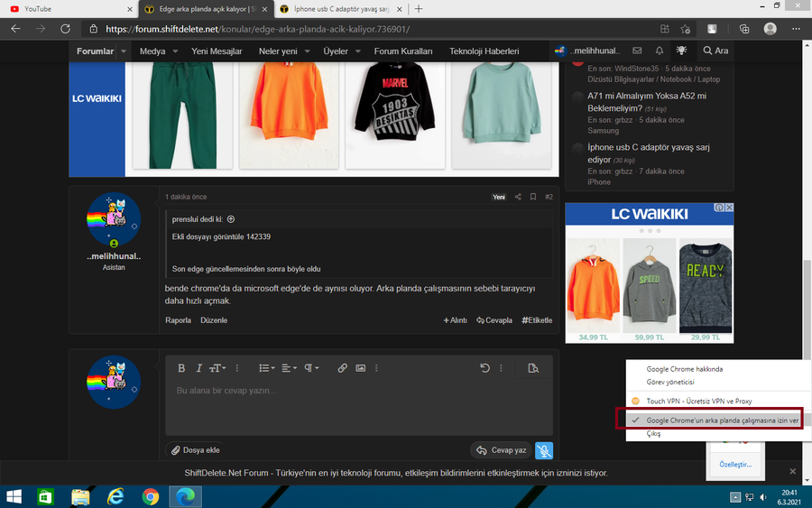Image resolution: width=812 pixels, height=508 pixels.
Task: Open the Collections icon in Edge toolbar
Action: (744, 29)
